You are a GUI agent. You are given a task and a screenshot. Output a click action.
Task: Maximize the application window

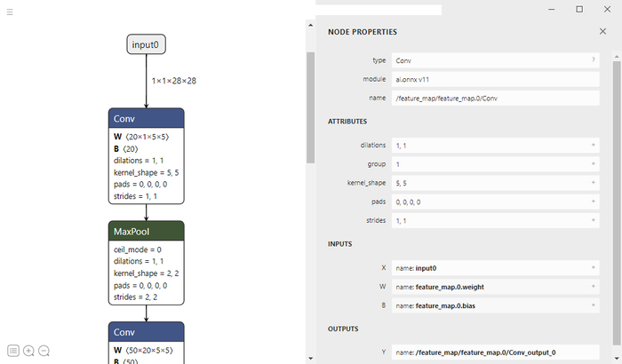pos(579,9)
